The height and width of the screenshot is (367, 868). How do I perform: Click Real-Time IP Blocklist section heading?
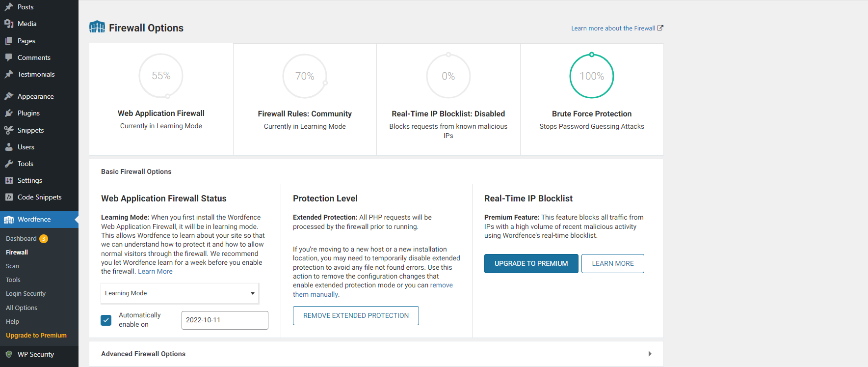(x=528, y=198)
